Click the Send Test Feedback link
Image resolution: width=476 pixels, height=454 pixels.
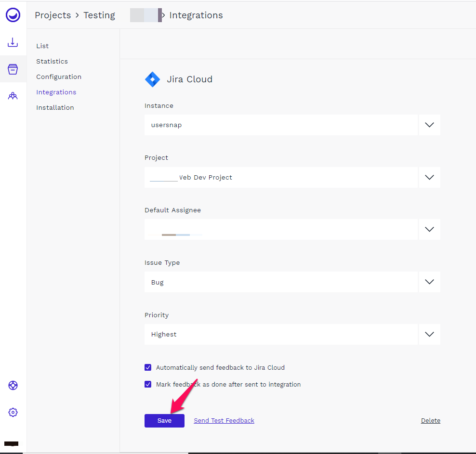(x=224, y=421)
